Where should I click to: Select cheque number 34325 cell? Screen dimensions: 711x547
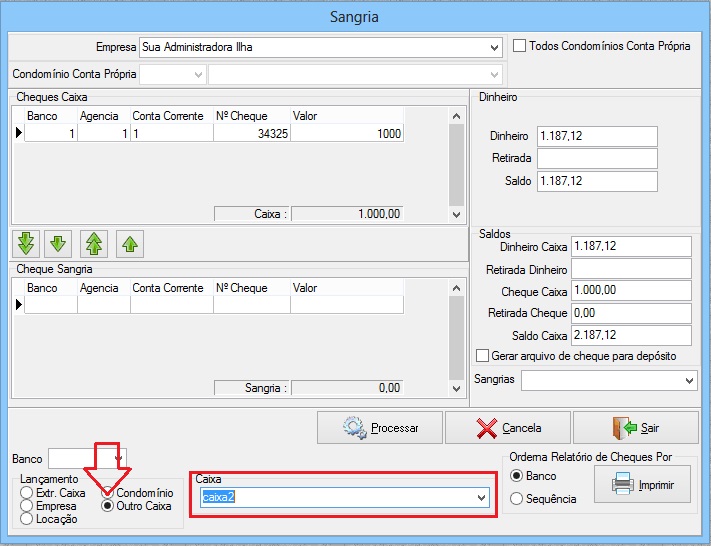tap(252, 133)
